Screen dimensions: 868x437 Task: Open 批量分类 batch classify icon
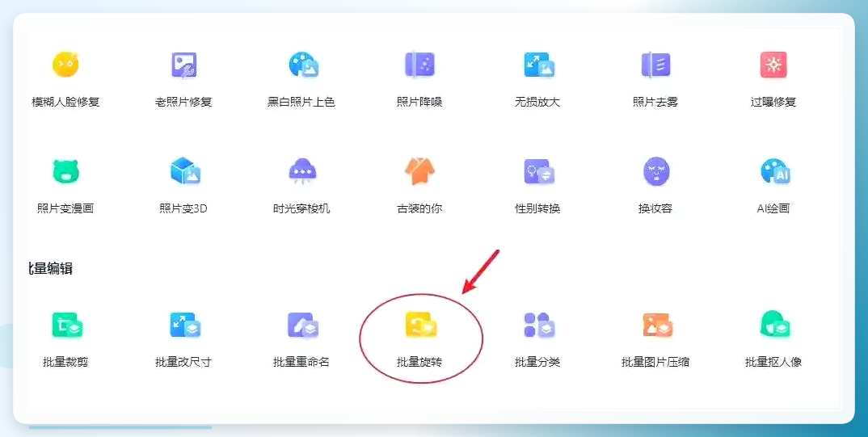point(538,325)
